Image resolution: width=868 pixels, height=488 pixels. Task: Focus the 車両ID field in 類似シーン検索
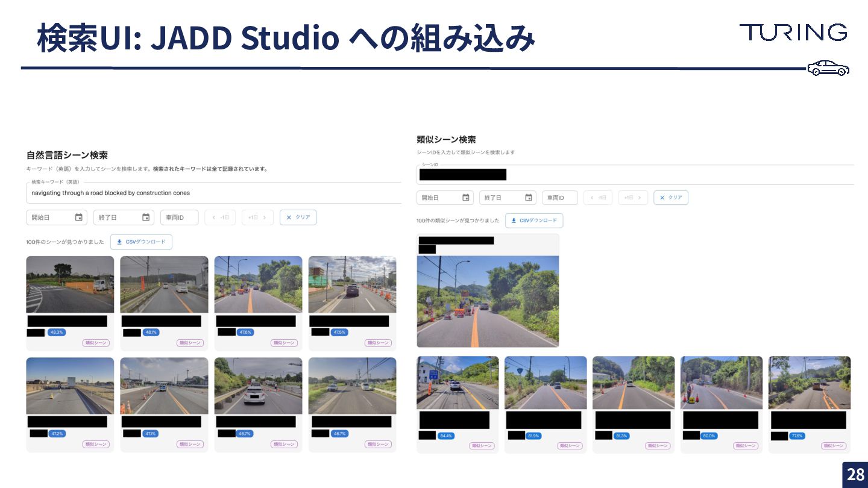[560, 198]
